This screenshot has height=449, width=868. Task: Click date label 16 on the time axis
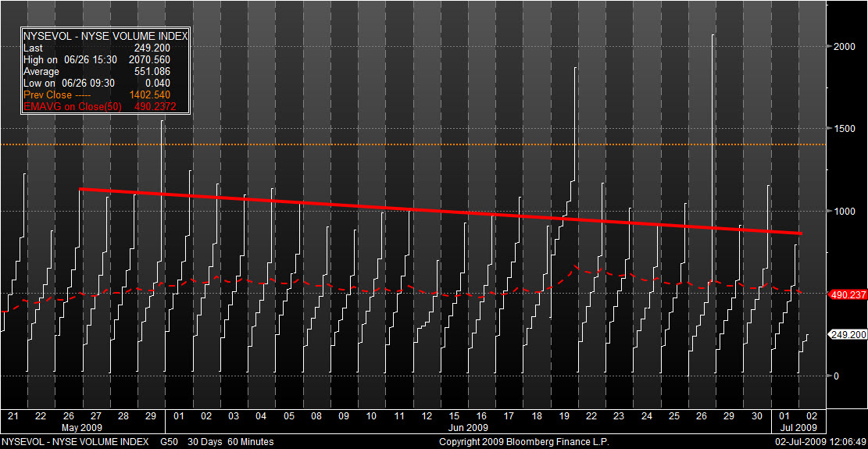481,415
